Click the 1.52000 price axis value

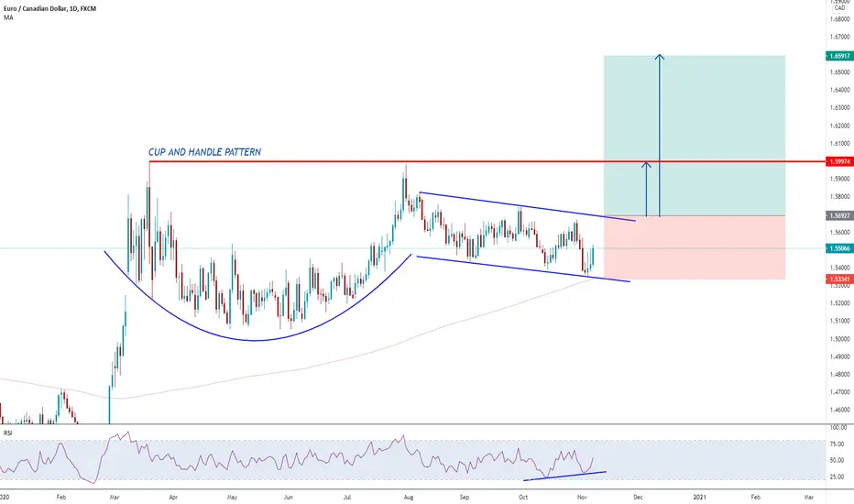(840, 303)
